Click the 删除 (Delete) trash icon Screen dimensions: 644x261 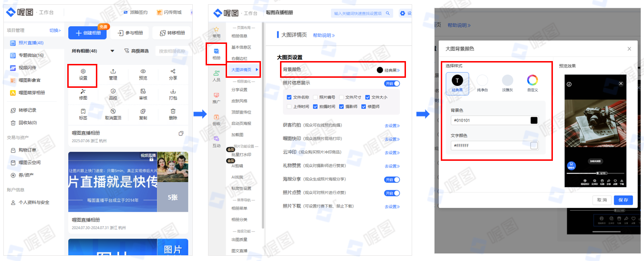tap(173, 111)
